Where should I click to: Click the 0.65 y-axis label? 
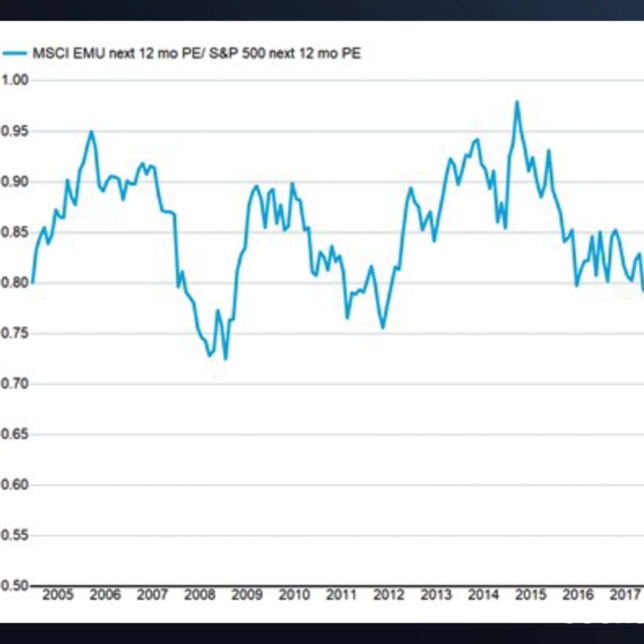coord(14,434)
